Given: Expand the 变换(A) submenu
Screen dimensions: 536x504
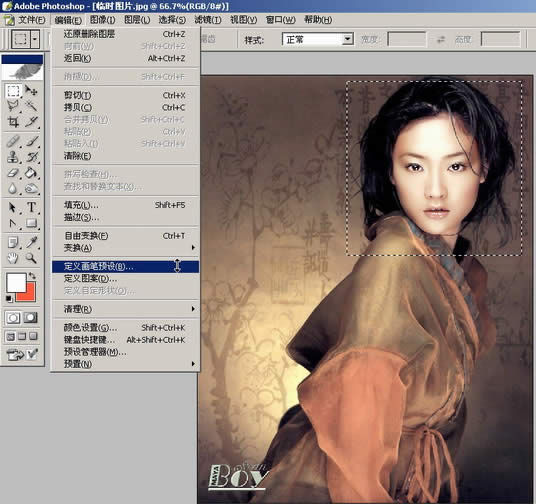Looking at the screenshot, I should (125, 248).
